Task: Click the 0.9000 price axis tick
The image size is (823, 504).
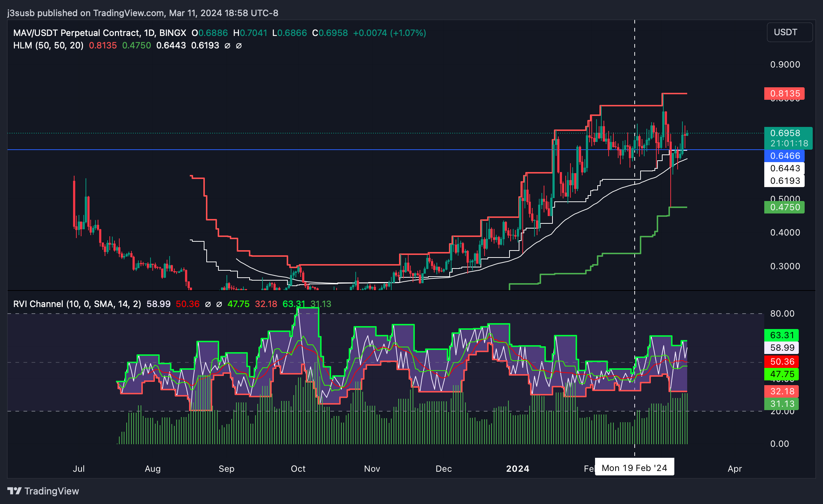Action: pos(785,65)
